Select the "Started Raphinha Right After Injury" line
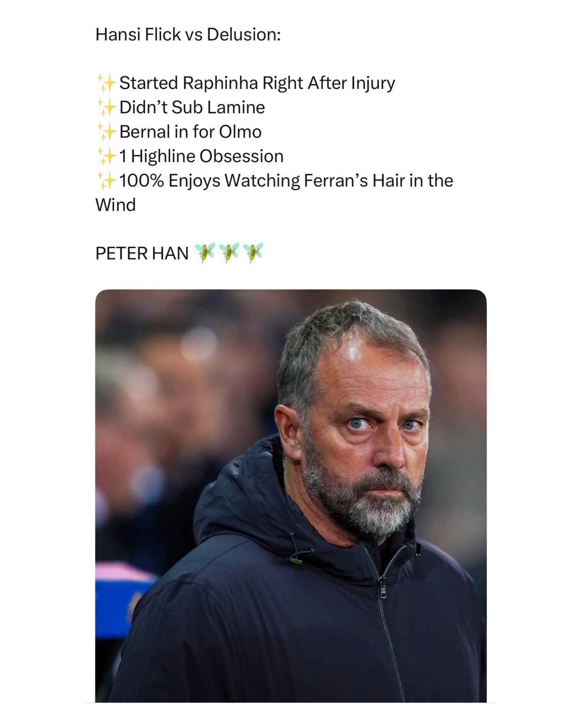Viewport: 582px width, 728px height. coord(257,83)
